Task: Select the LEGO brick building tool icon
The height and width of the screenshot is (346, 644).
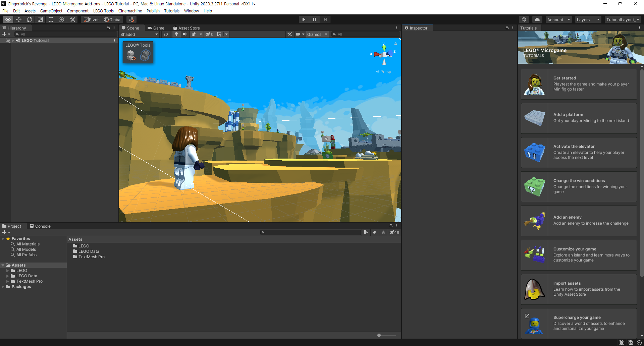Action: (131, 55)
